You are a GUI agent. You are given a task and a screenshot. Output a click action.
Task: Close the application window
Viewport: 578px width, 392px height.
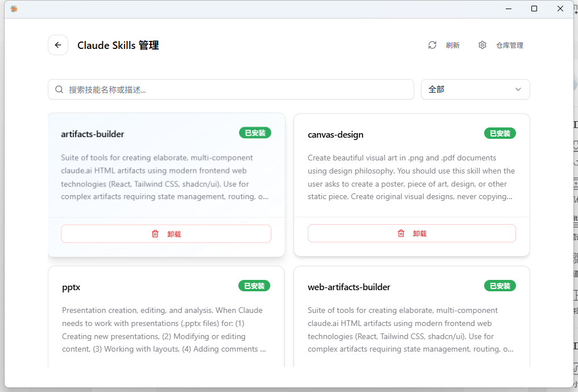pyautogui.click(x=560, y=9)
